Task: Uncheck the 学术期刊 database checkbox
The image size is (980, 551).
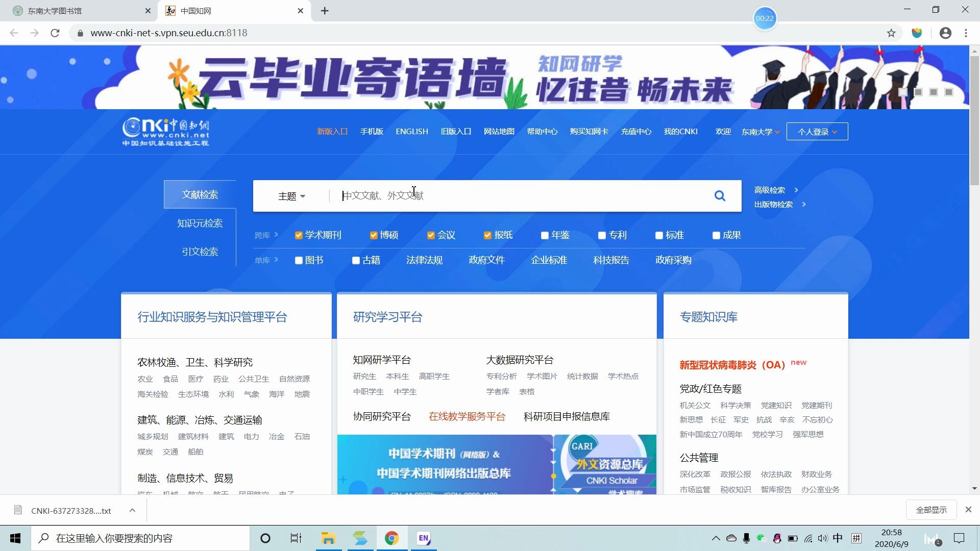Action: pos(298,235)
